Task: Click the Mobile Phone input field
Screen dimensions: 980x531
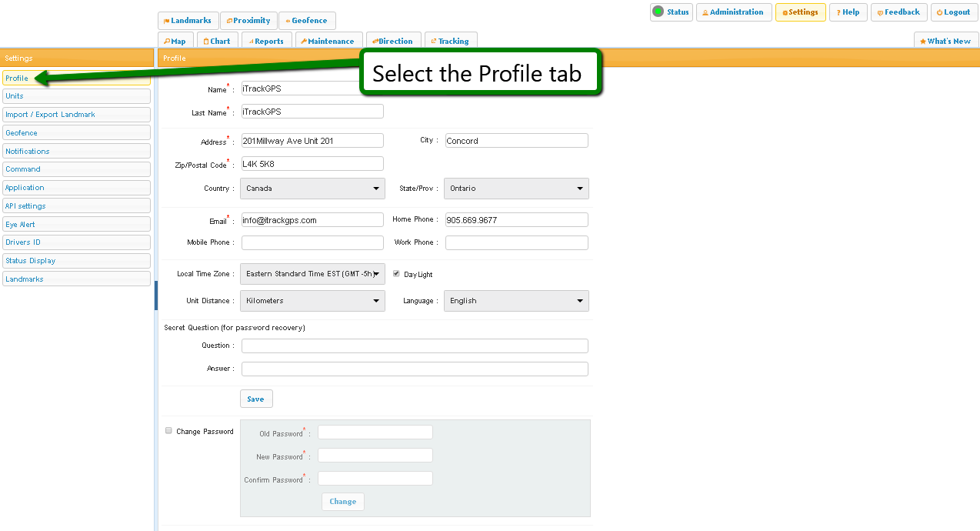Action: point(312,243)
